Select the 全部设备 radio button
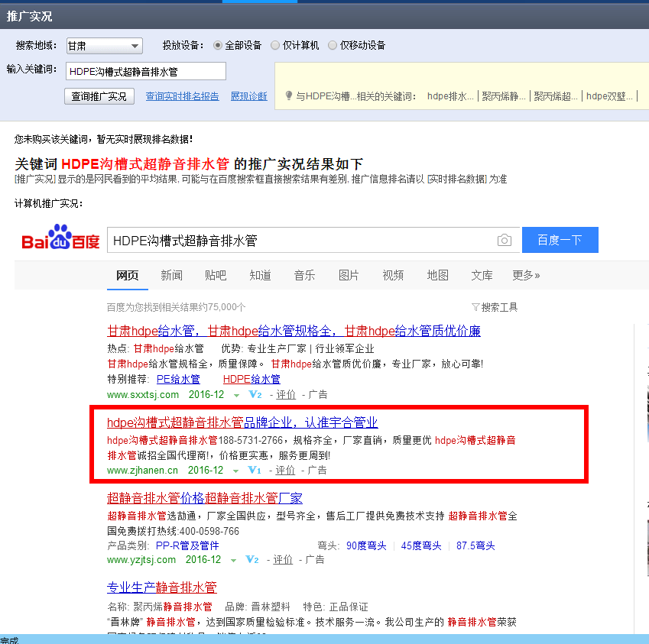 [x=218, y=45]
